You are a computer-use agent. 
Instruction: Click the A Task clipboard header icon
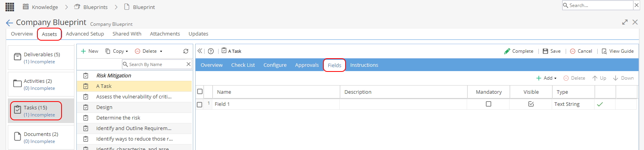coord(224,51)
